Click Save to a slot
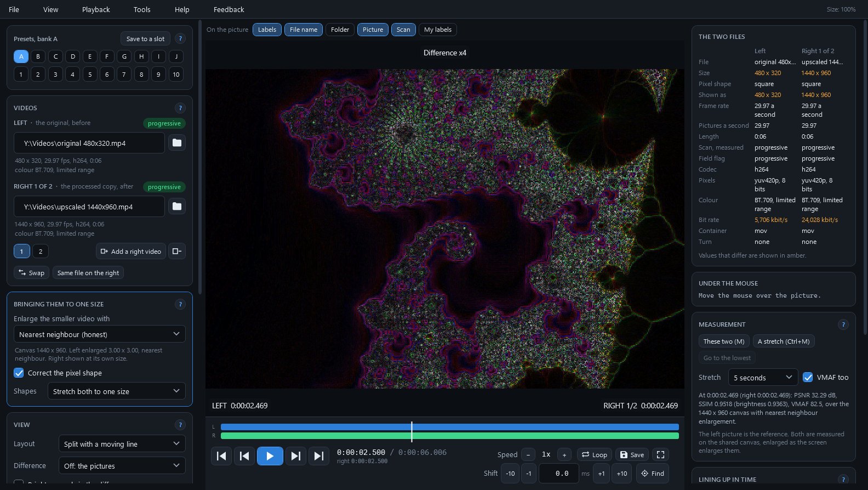The image size is (868, 490). tap(145, 39)
